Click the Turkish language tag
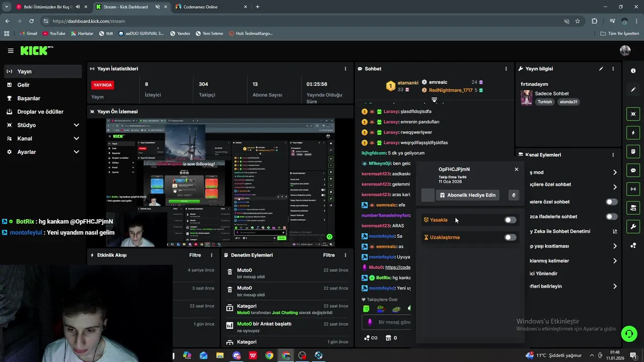This screenshot has height=362, width=644. [x=544, y=102]
